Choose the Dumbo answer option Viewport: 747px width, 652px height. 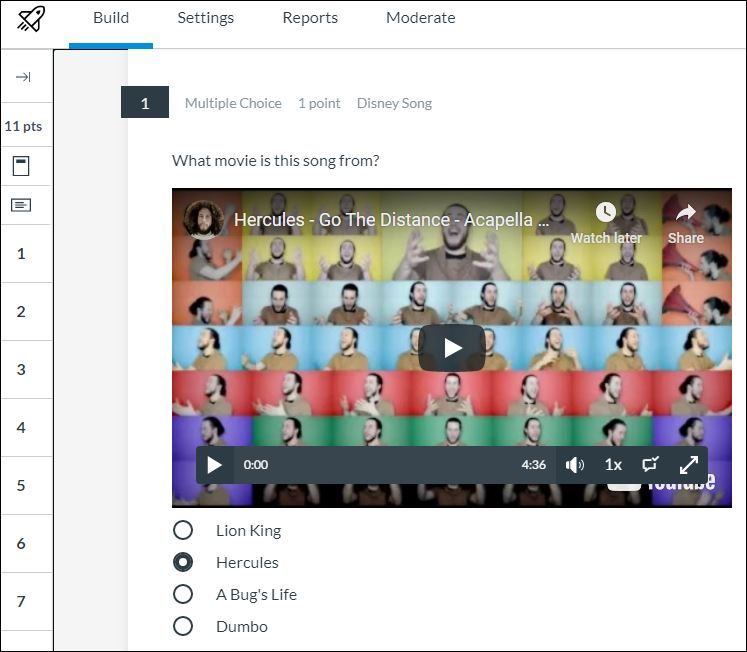[183, 626]
